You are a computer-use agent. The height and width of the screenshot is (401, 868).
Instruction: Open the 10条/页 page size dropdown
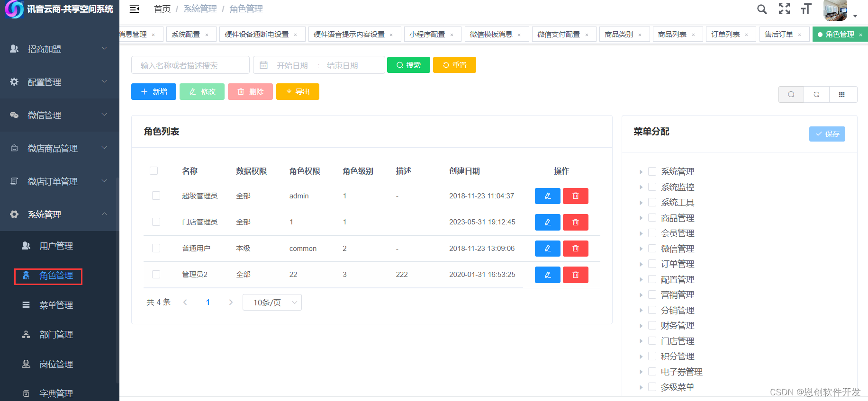click(x=272, y=302)
